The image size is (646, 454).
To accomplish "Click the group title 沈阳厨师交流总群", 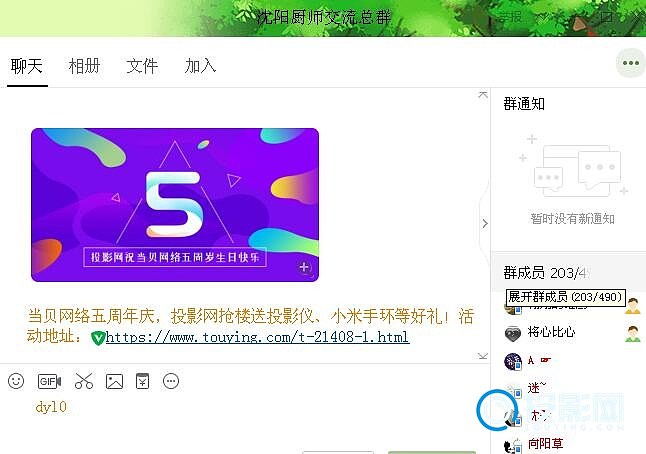I will [x=323, y=18].
